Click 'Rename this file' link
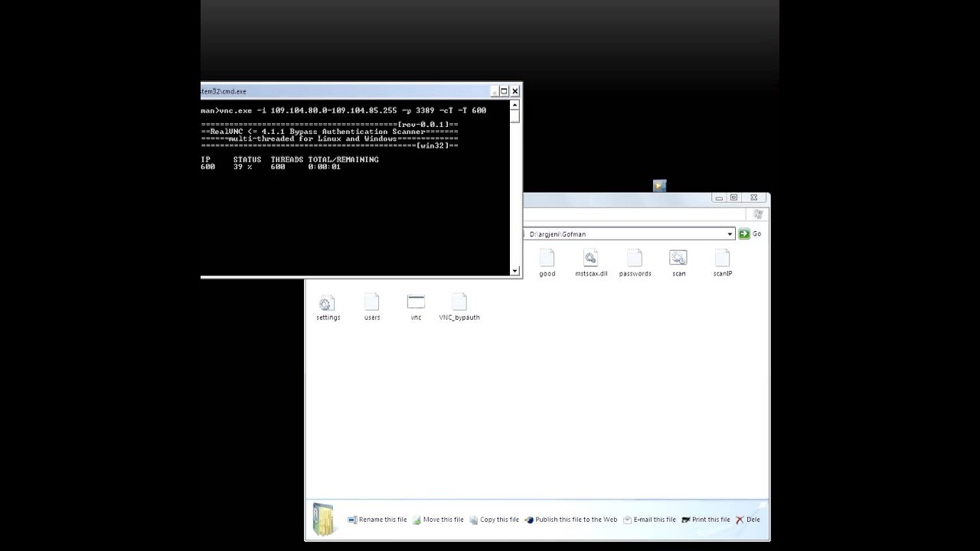980x551 pixels. point(377,520)
